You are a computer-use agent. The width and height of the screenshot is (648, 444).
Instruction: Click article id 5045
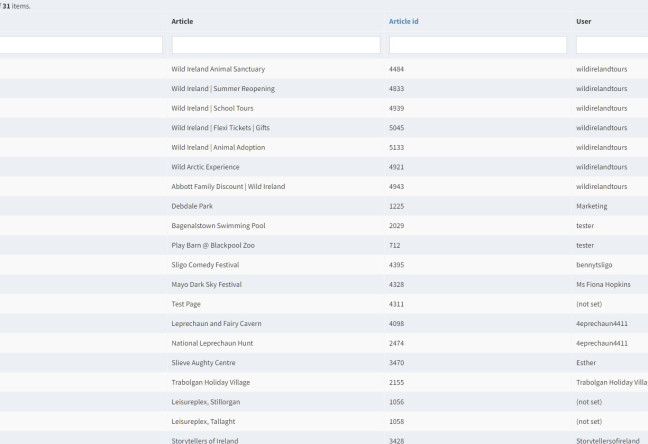pos(396,128)
